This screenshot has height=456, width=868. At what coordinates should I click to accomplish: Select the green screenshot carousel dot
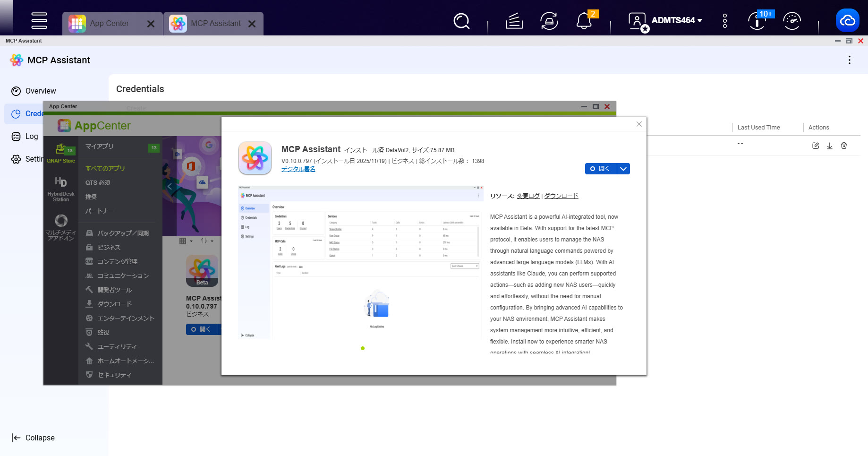click(363, 348)
